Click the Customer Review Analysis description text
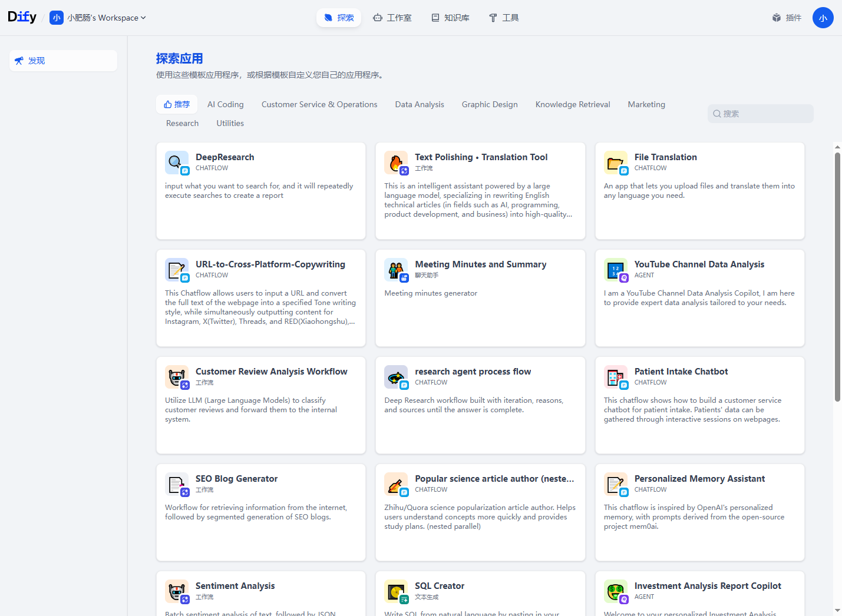This screenshot has height=616, width=842. pos(251,410)
